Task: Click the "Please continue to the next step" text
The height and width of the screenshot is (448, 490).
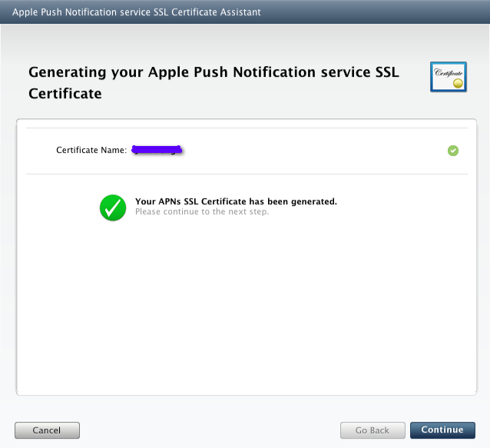Action: [x=202, y=211]
